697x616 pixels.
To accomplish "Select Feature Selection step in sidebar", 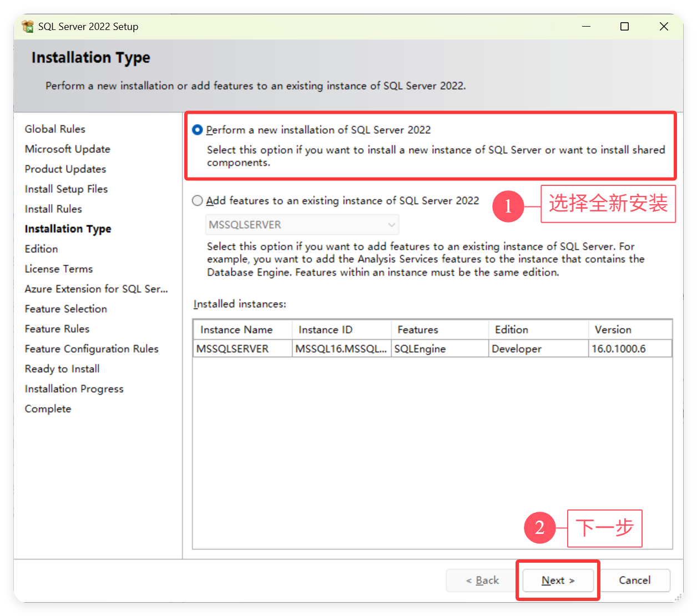I will pyautogui.click(x=66, y=309).
